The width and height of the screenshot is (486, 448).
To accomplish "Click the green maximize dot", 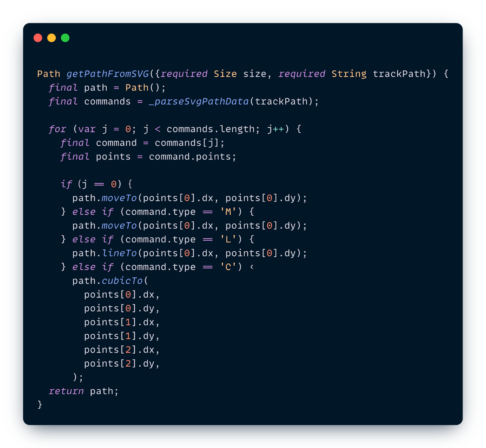I will [x=65, y=38].
